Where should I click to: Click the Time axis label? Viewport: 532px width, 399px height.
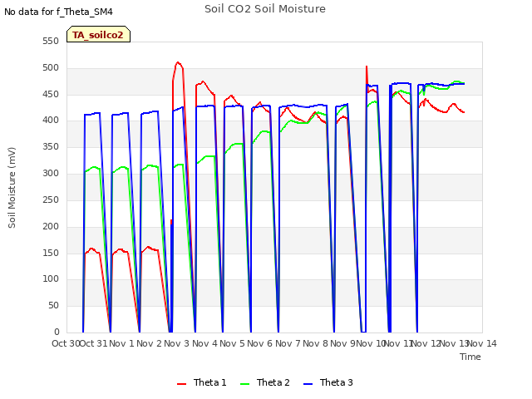click(x=470, y=357)
